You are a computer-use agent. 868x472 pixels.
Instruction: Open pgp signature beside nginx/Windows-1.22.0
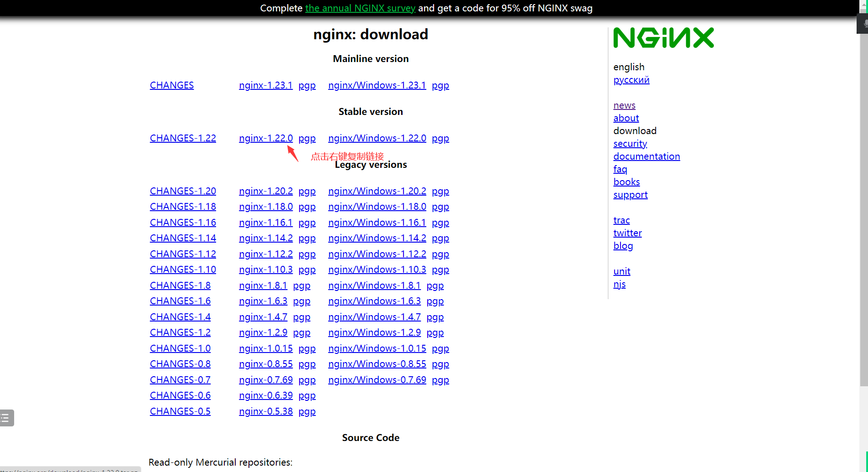pos(440,138)
